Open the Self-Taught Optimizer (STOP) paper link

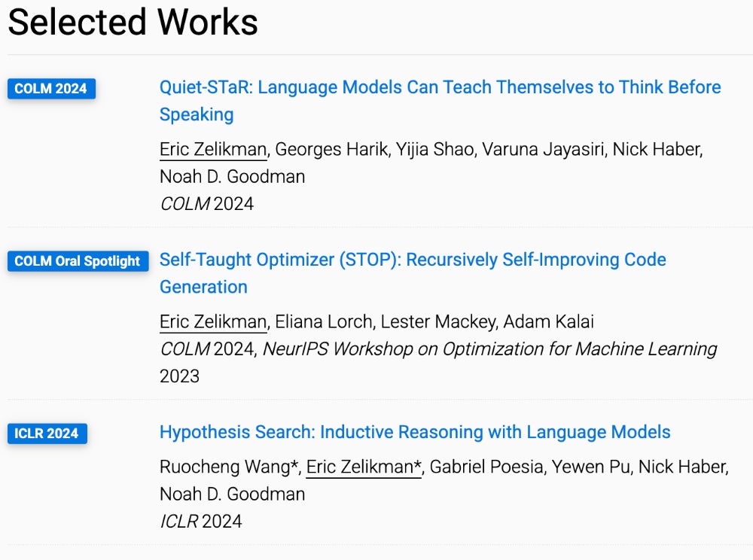[x=413, y=260]
